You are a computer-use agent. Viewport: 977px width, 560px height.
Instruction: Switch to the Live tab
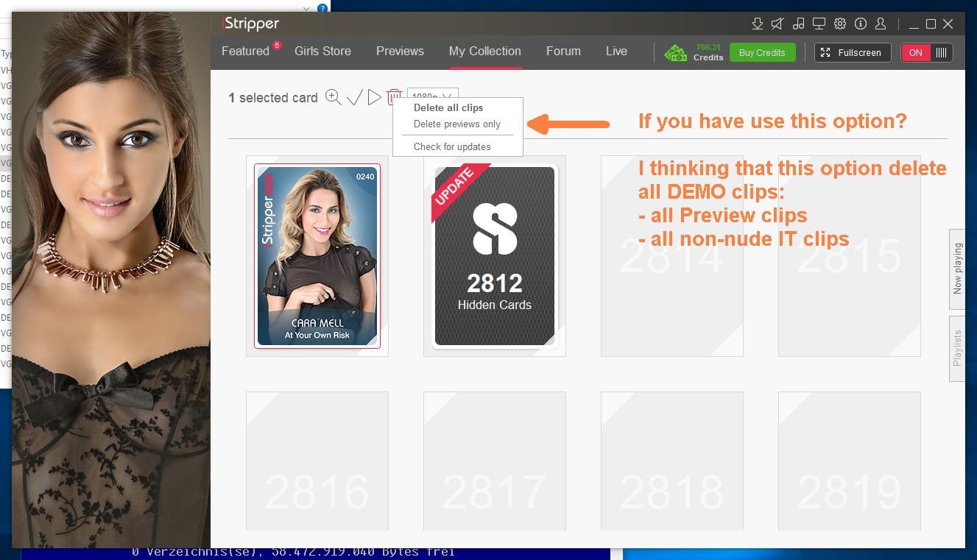(616, 51)
